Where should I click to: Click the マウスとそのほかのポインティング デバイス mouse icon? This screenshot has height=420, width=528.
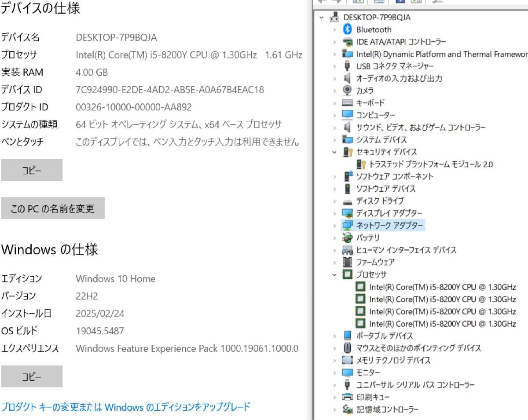click(x=348, y=348)
